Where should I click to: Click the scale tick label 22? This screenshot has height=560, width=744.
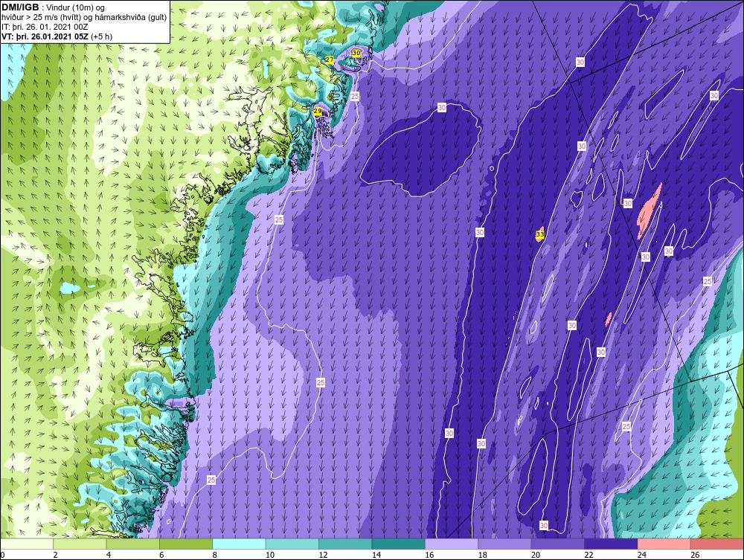pos(589,555)
